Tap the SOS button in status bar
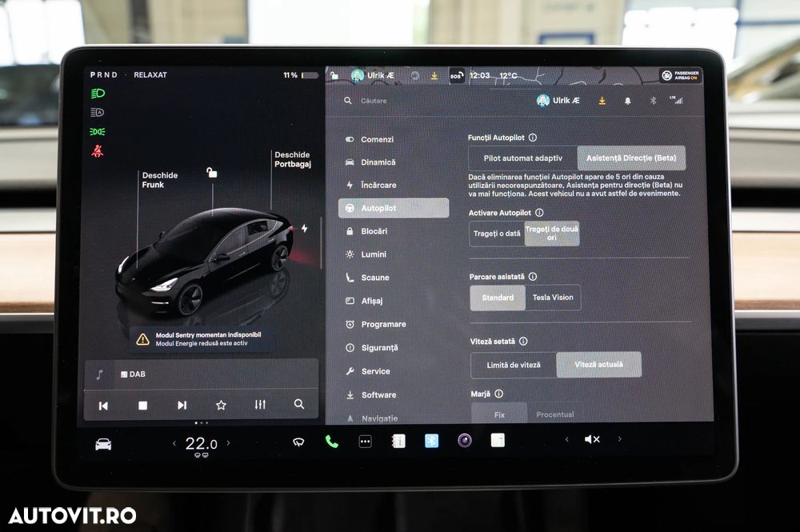Image resolution: width=800 pixels, height=532 pixels. (456, 76)
